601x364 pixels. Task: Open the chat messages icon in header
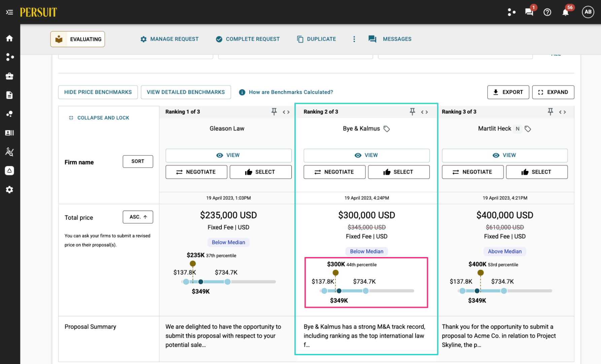coord(529,12)
